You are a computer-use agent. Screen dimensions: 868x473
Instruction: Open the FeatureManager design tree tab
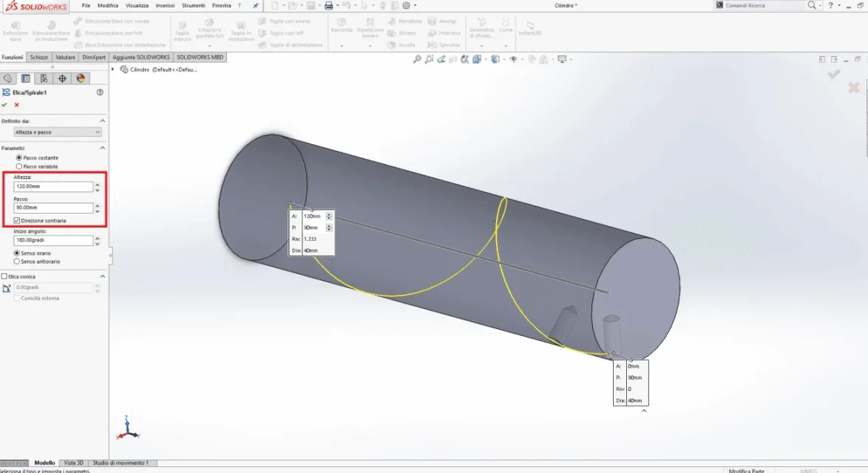[x=7, y=78]
